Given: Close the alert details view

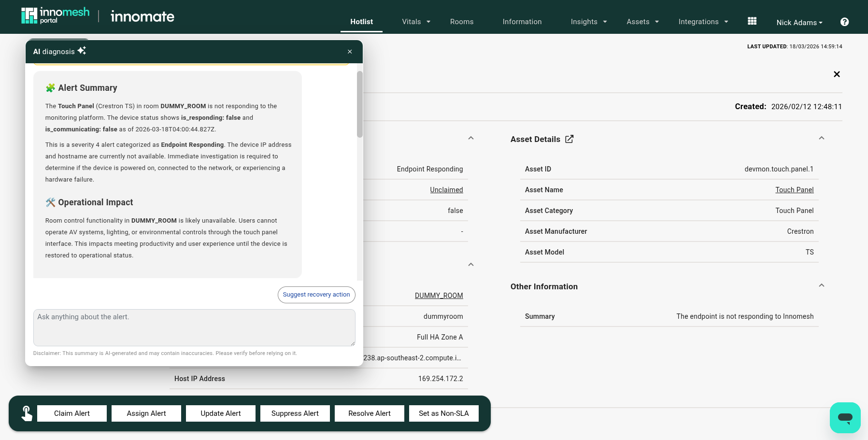Looking at the screenshot, I should tap(837, 74).
